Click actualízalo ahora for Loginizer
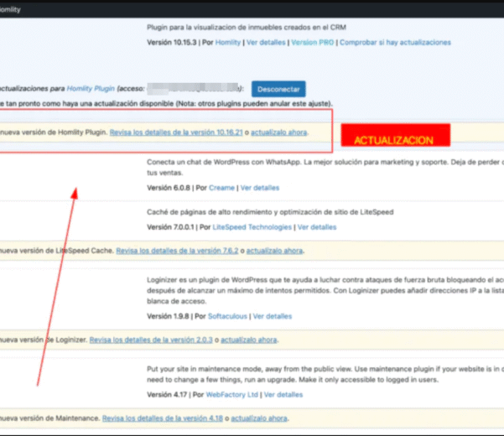The width and height of the screenshot is (504, 436). click(249, 340)
